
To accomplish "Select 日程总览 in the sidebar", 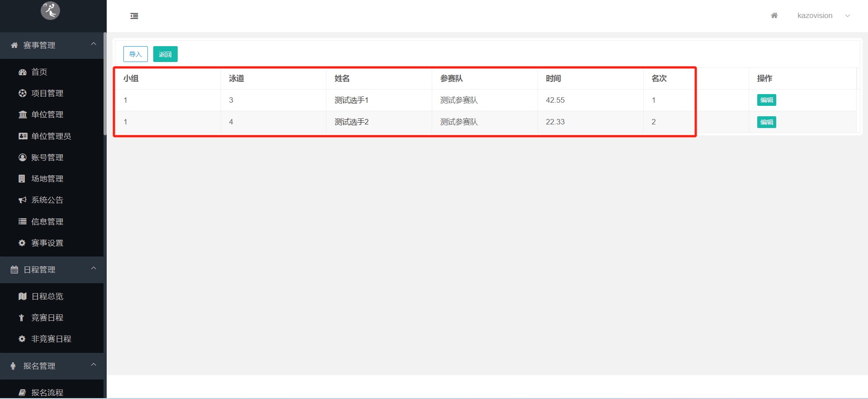I will [x=47, y=296].
